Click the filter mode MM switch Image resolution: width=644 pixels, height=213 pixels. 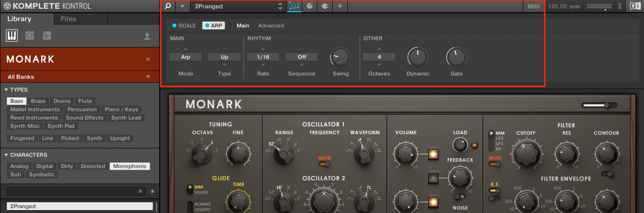(491, 141)
